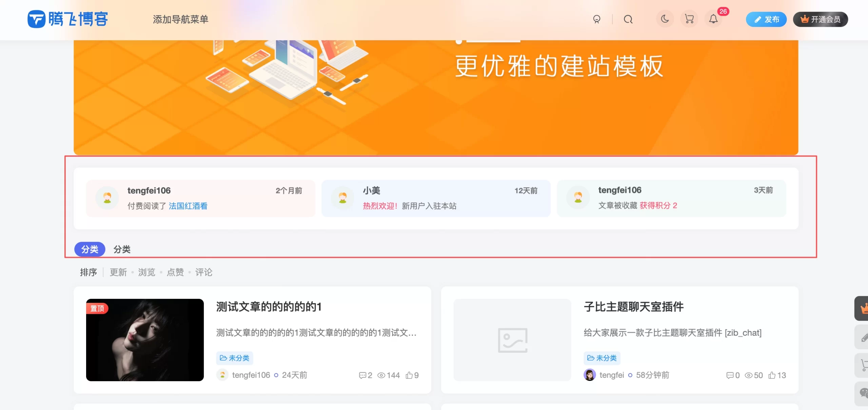This screenshot has height=410, width=868.
Task: Select the 浏览 sorting option
Action: (x=146, y=272)
